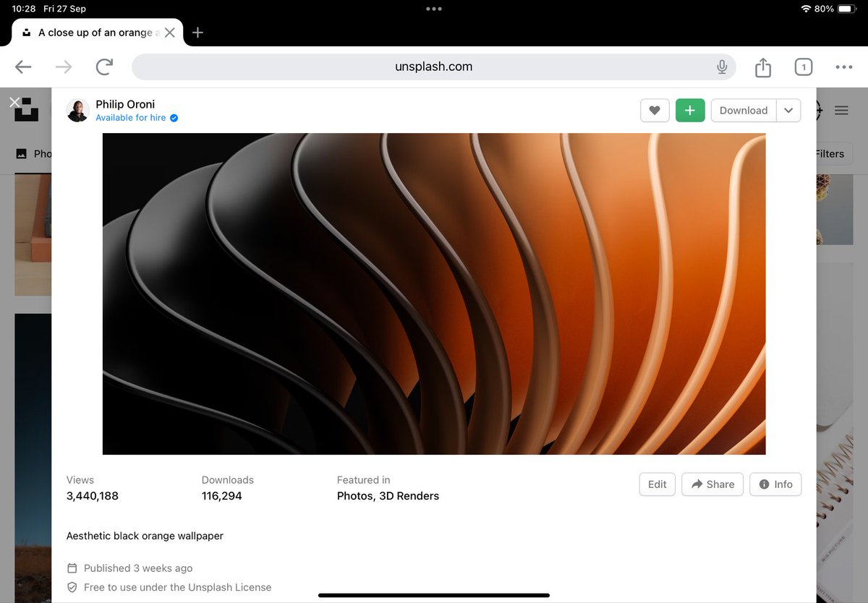The height and width of the screenshot is (603, 868).
Task: Open photo Info button
Action: pos(775,484)
